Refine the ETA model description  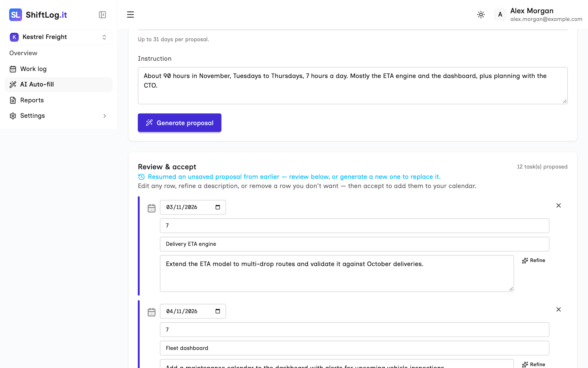pyautogui.click(x=534, y=261)
